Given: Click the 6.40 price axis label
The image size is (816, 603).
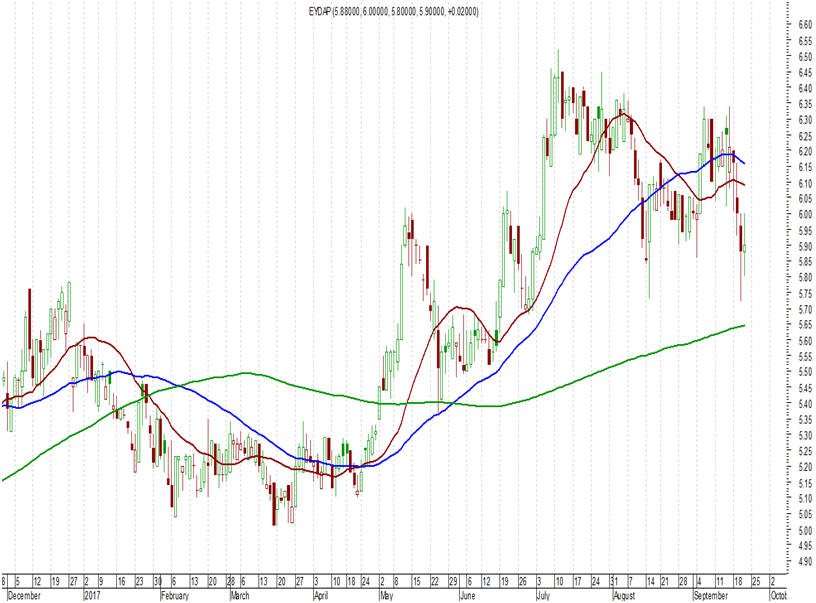Looking at the screenshot, I should point(805,88).
